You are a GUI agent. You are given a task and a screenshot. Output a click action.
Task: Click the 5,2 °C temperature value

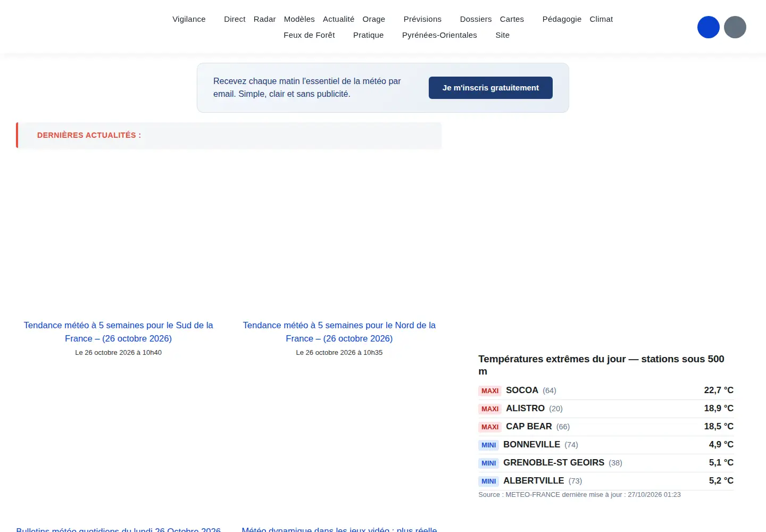point(721,480)
